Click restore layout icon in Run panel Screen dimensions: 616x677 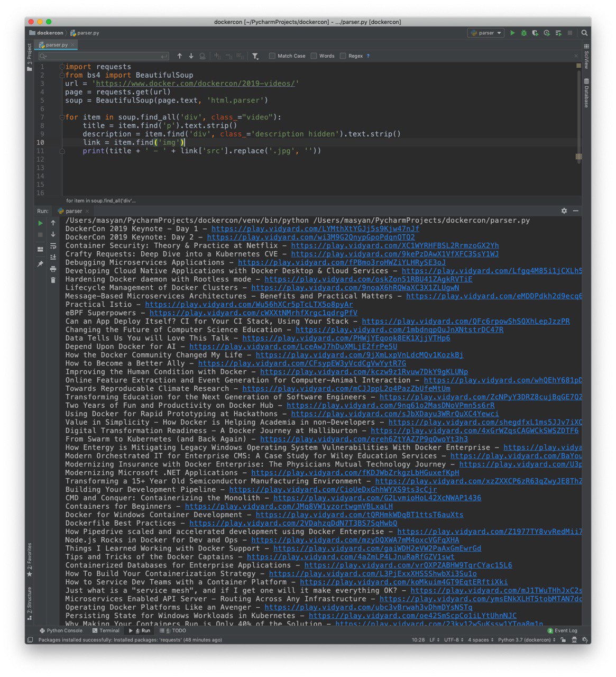(x=41, y=249)
